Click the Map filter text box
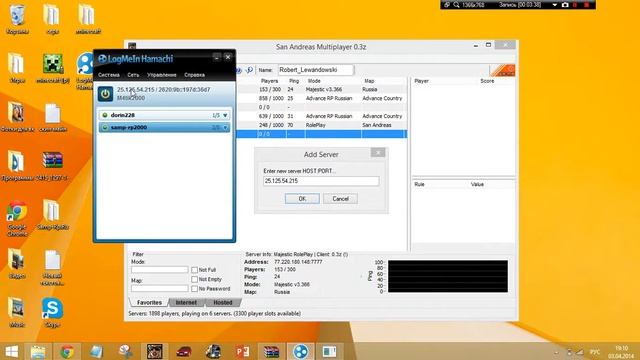This screenshot has height=360, width=640. 160,289
